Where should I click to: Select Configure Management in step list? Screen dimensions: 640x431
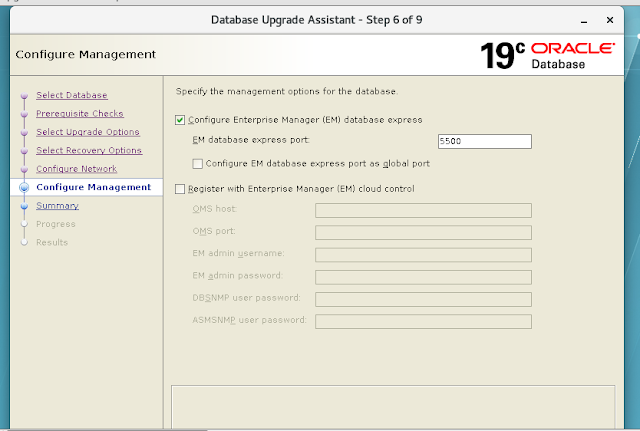click(93, 187)
